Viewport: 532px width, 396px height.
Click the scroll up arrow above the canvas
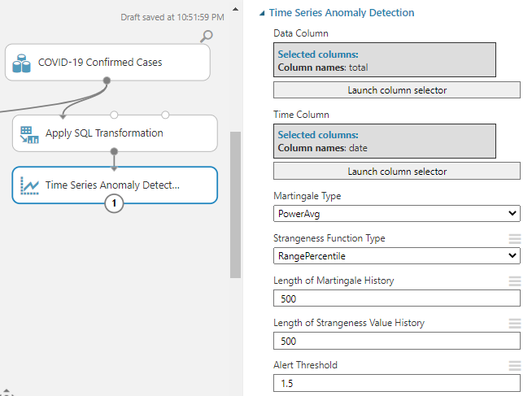(236, 10)
